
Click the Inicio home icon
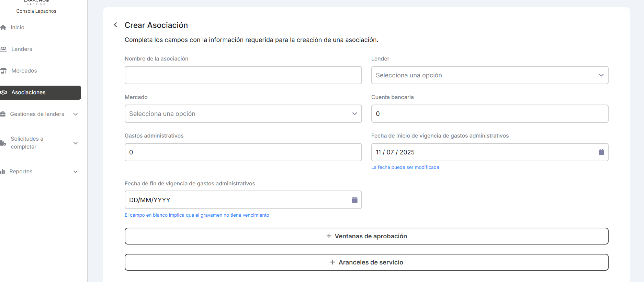(x=3, y=28)
